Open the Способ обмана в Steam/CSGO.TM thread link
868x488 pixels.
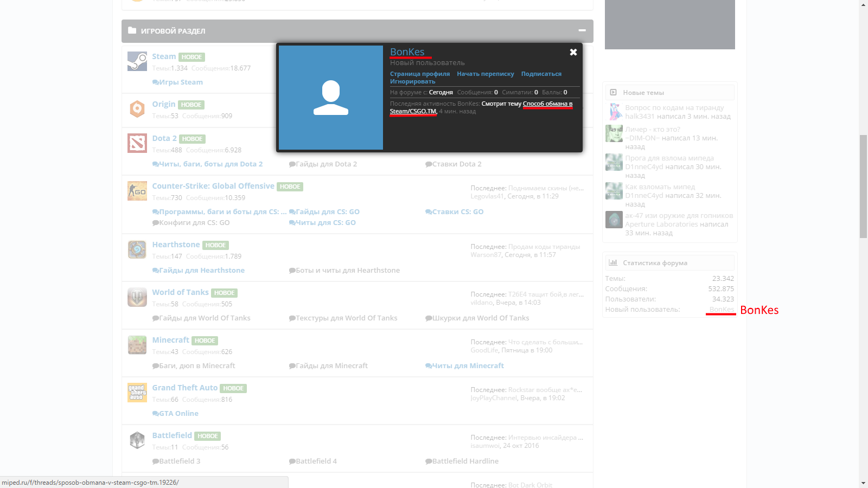coord(547,104)
